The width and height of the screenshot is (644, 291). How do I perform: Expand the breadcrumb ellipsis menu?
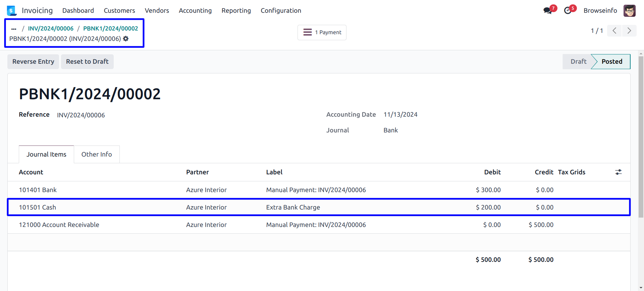(x=14, y=29)
